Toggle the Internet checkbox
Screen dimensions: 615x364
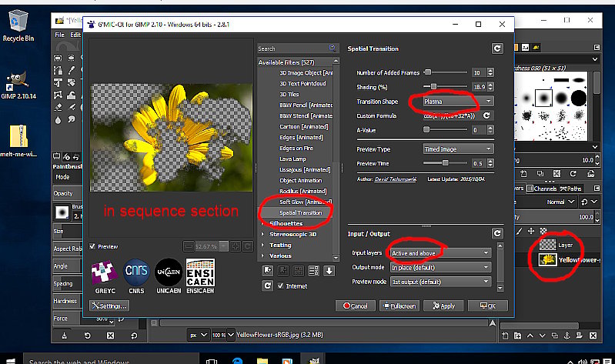click(280, 286)
